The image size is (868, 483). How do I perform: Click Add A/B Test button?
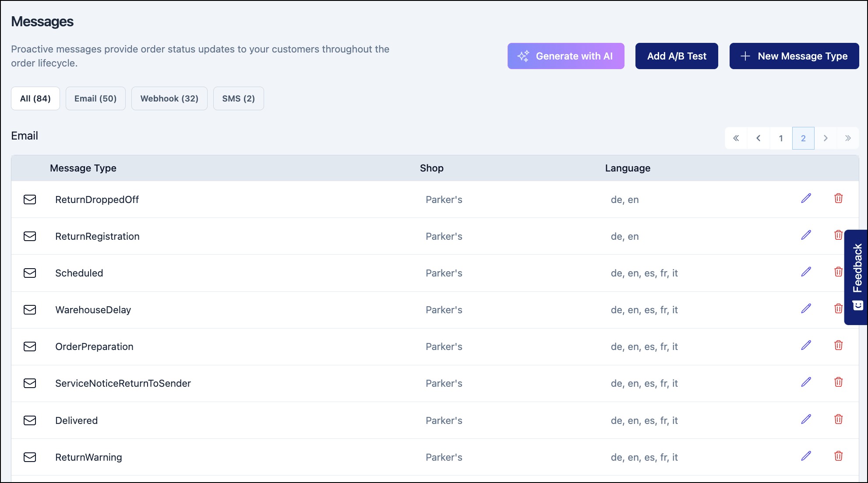pos(677,56)
